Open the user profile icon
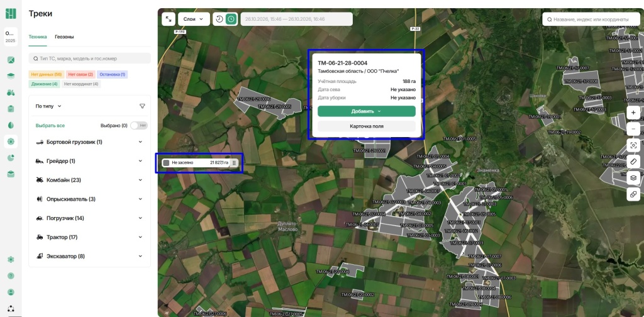644x317 pixels. point(11,292)
